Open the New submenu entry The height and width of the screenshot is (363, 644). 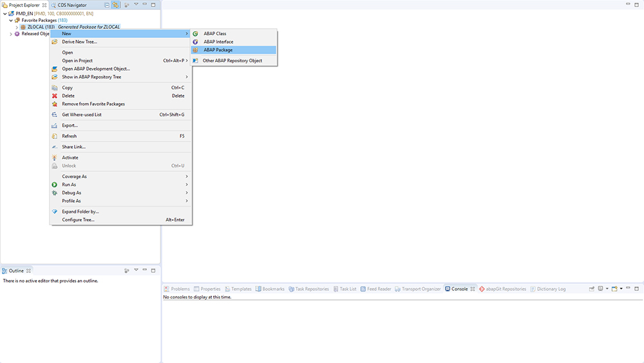click(120, 33)
